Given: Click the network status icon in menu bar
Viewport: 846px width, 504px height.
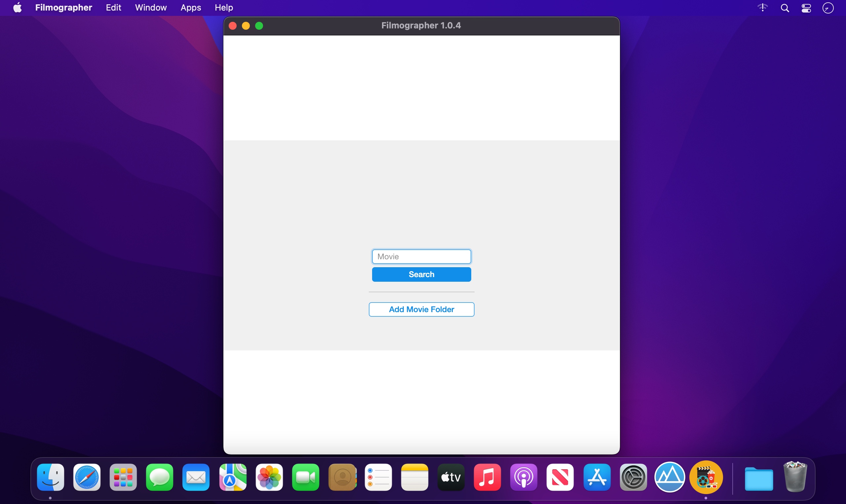Looking at the screenshot, I should (x=763, y=8).
